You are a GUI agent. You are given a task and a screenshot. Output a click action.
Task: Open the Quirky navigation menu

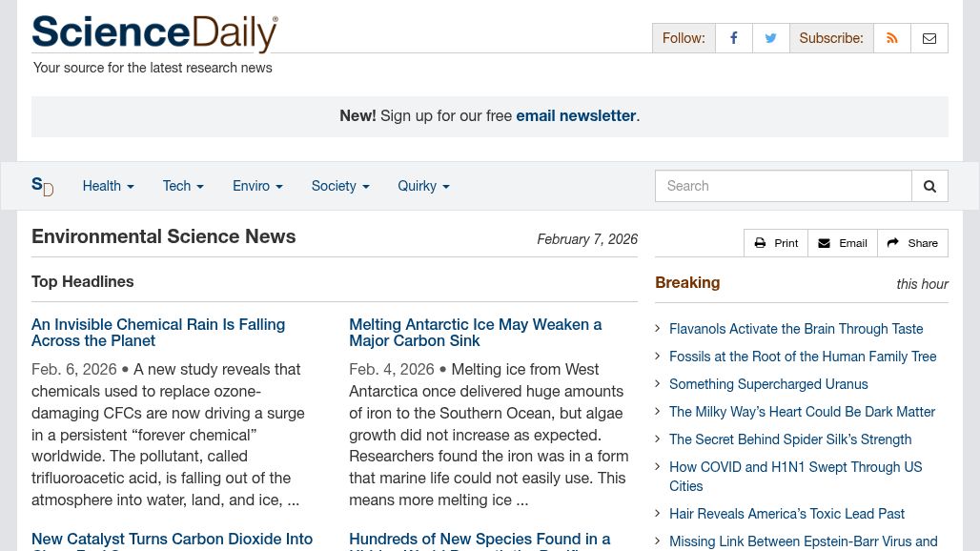tap(423, 186)
